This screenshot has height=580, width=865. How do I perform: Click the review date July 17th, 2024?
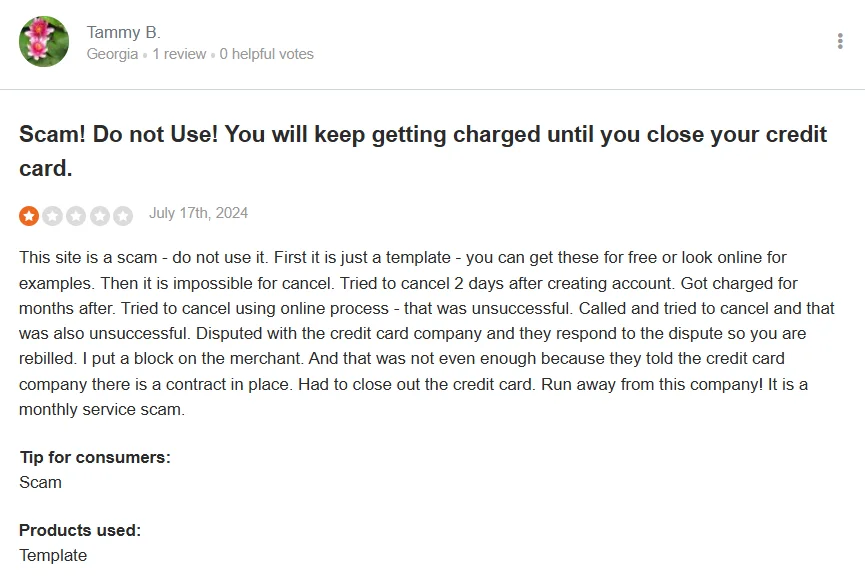[x=198, y=213]
